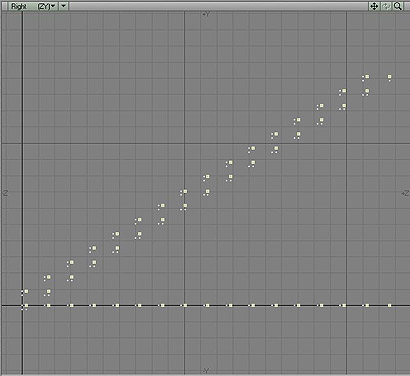Select the lone topmost point of the staircase

(x=389, y=77)
